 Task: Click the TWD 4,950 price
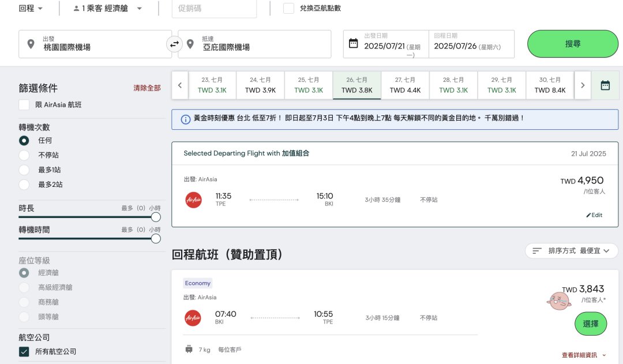582,181
